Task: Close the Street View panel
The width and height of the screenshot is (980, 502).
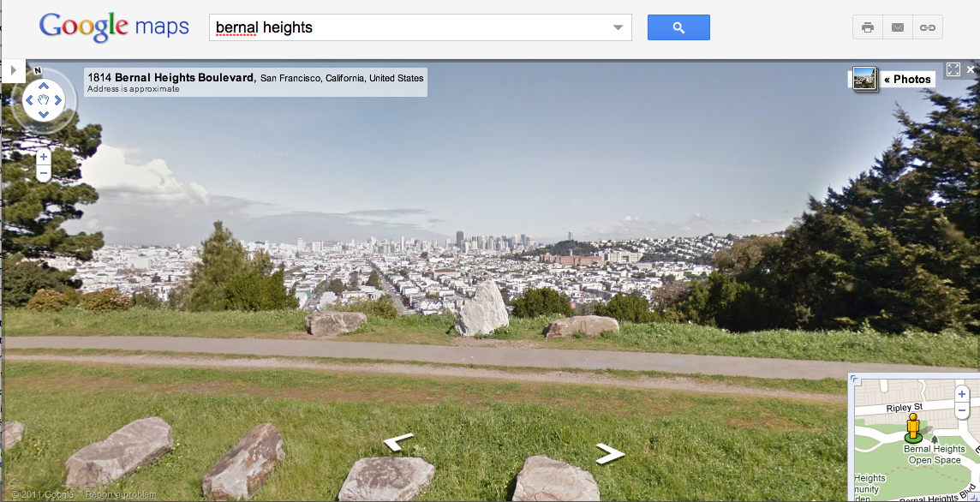Action: click(971, 69)
